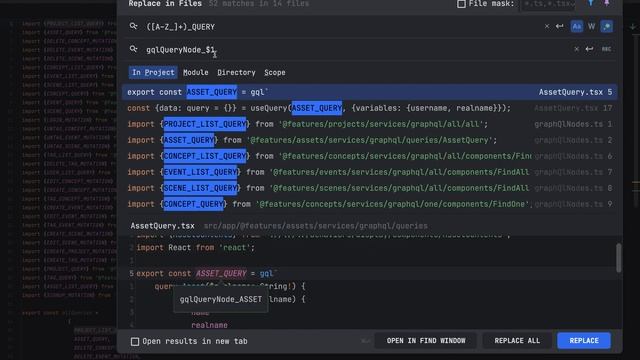Select result line with useQuery(ASSET_QUERY
Viewport: 640px width, 360px height.
click(x=369, y=108)
